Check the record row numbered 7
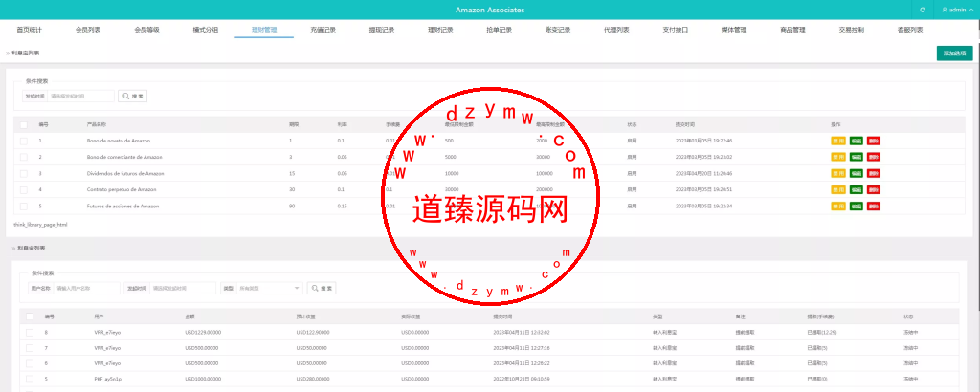The height and width of the screenshot is (392, 980). click(x=30, y=348)
